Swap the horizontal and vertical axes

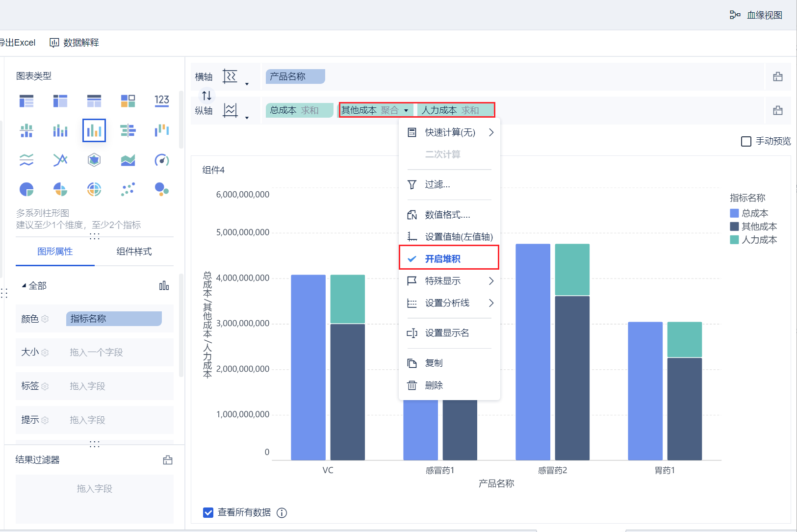pos(207,95)
